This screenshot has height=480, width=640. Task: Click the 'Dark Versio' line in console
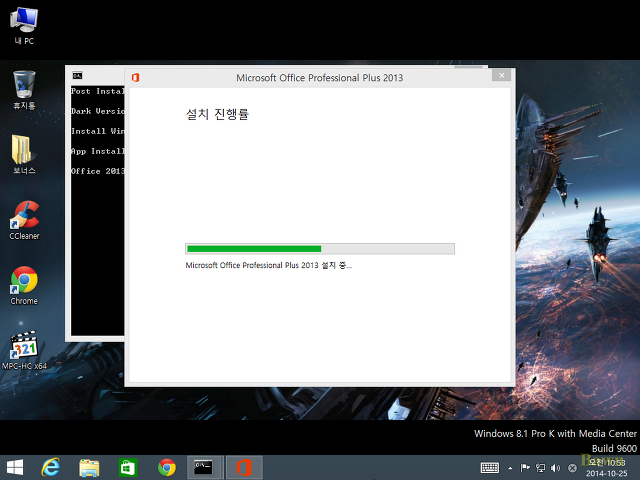click(x=98, y=111)
